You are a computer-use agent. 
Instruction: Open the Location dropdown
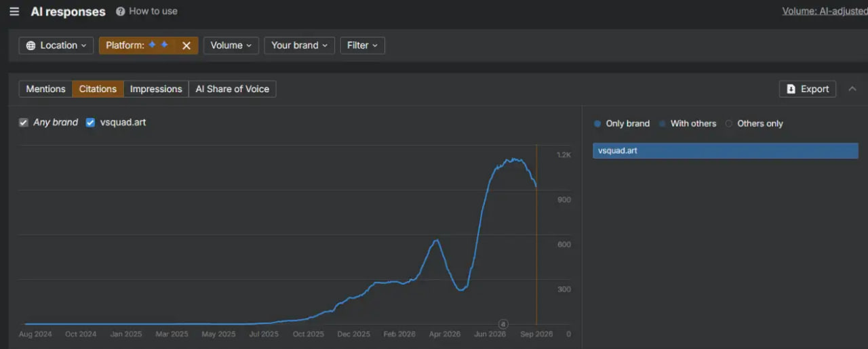tap(56, 45)
